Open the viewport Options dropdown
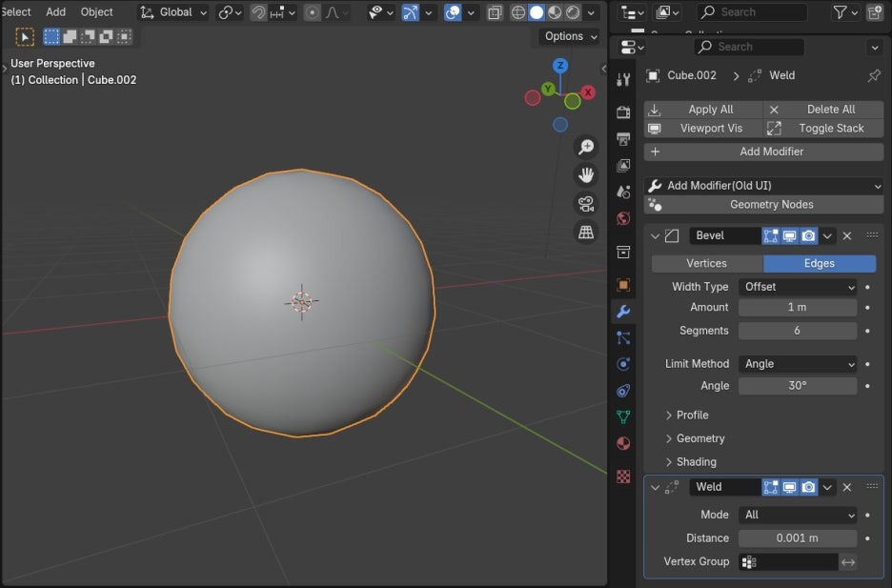This screenshot has width=892, height=588. coord(570,36)
